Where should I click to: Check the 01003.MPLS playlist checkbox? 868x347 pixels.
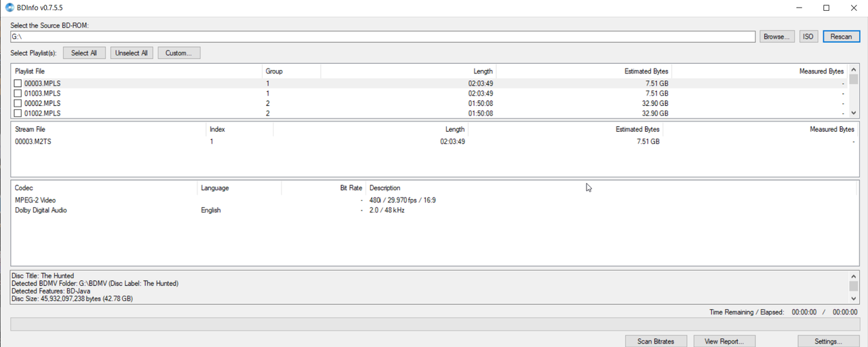(18, 94)
